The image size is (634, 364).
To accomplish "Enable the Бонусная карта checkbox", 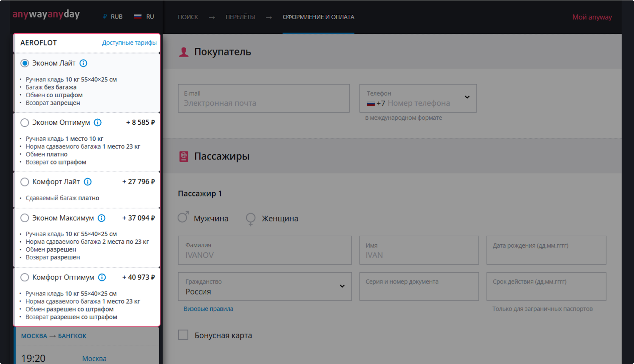I will pyautogui.click(x=183, y=335).
